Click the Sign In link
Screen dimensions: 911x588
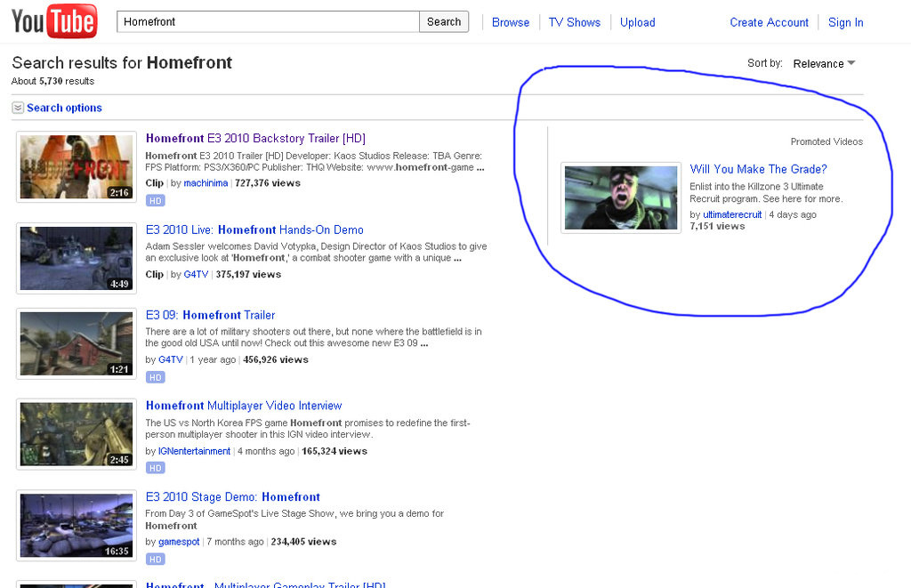[x=845, y=22]
